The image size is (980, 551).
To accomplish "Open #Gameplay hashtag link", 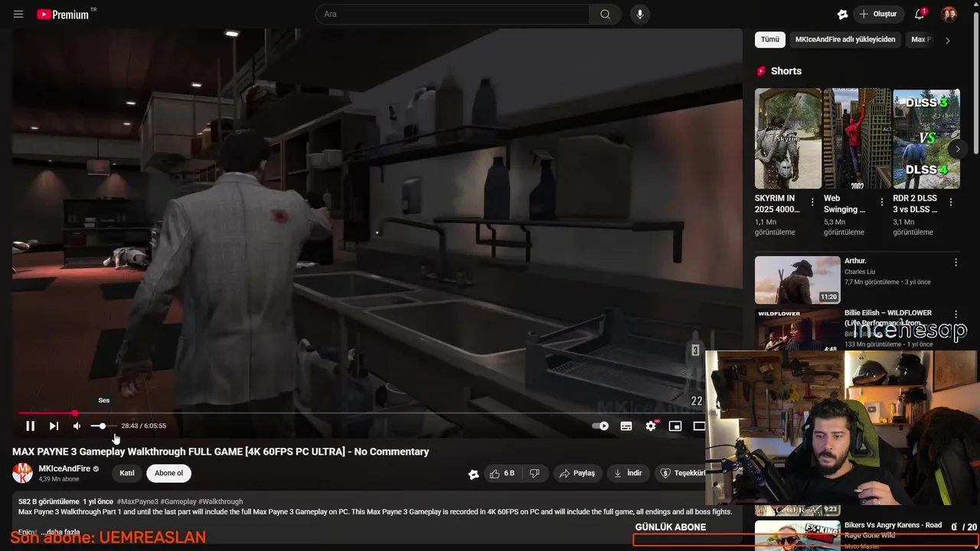I will tap(178, 501).
